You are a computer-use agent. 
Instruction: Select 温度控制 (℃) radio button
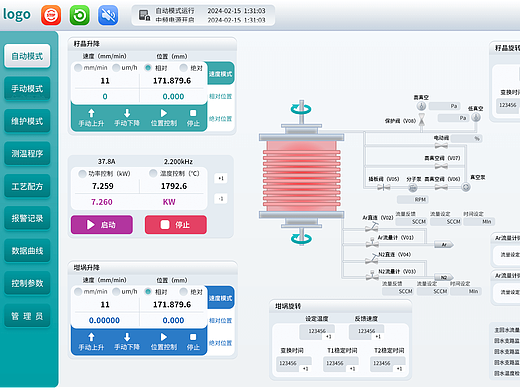pyautogui.click(x=153, y=173)
